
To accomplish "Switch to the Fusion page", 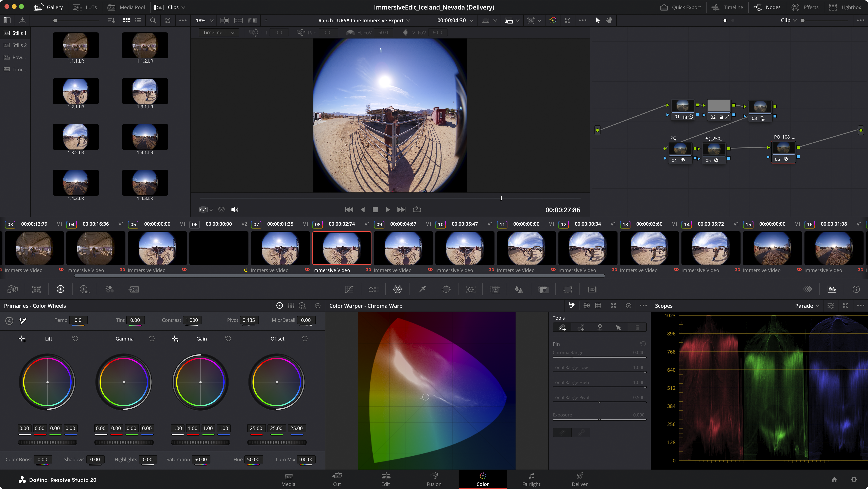I will pyautogui.click(x=434, y=479).
